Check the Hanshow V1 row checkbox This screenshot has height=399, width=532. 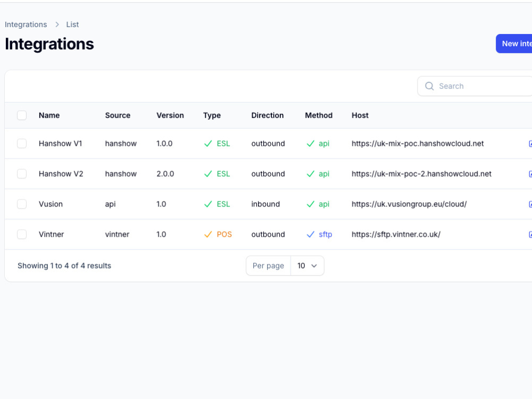tap(22, 144)
